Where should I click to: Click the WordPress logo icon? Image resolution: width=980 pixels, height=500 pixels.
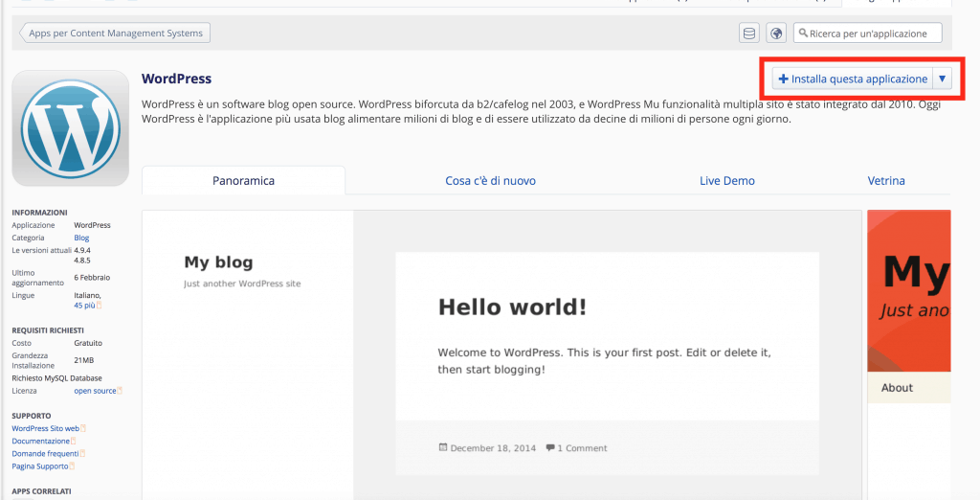coord(71,128)
